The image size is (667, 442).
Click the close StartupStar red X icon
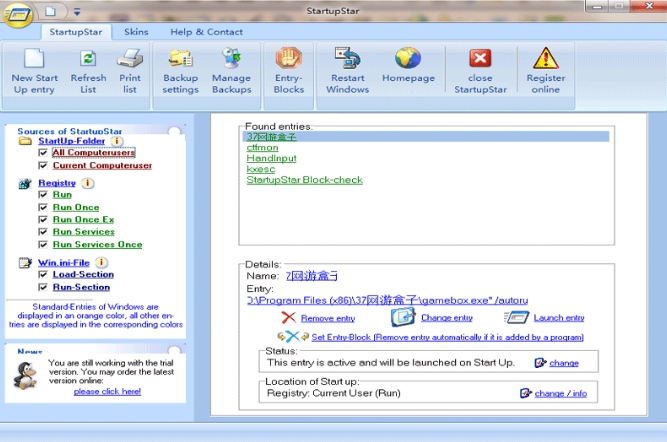pos(480,58)
